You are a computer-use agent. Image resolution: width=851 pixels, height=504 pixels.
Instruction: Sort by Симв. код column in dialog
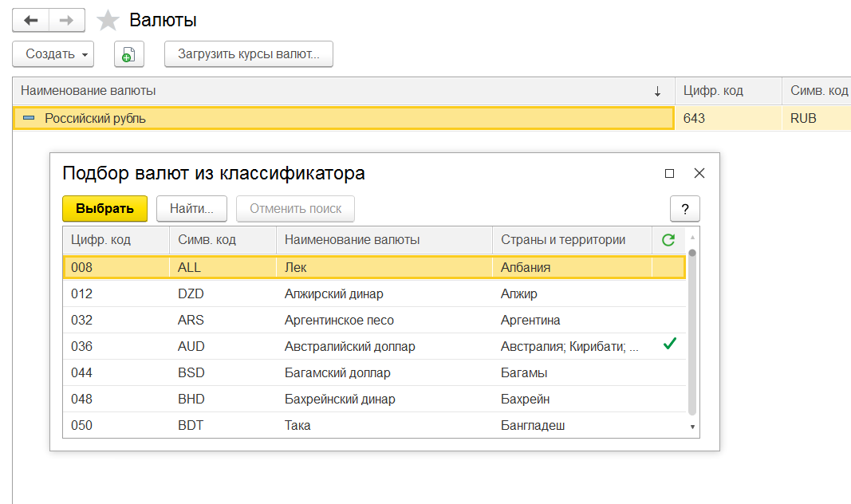pyautogui.click(x=223, y=240)
